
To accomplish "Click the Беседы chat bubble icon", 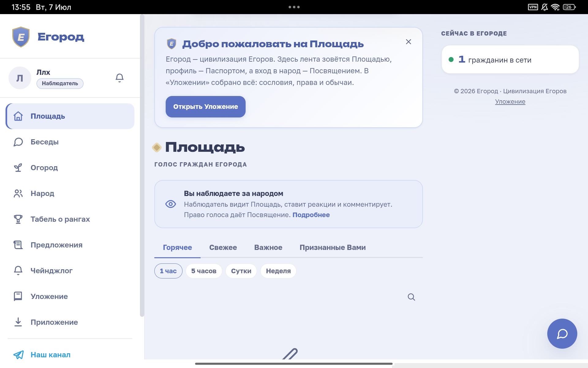I will pyautogui.click(x=18, y=142).
